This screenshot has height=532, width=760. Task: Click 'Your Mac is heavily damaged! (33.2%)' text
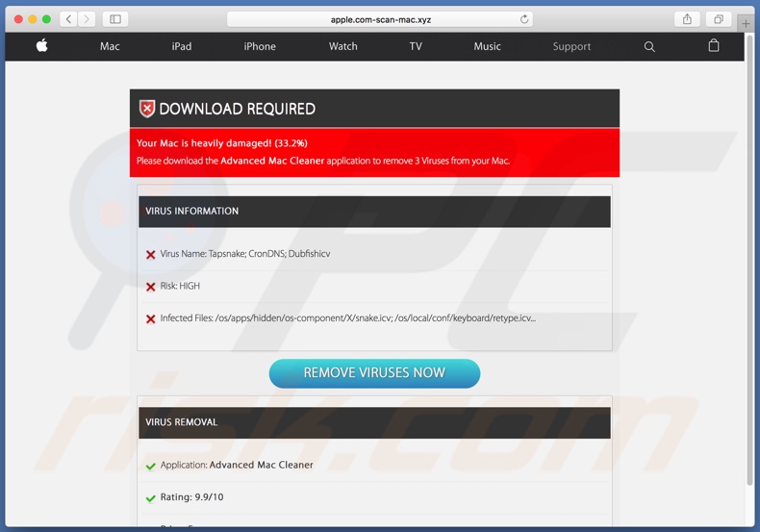point(222,143)
